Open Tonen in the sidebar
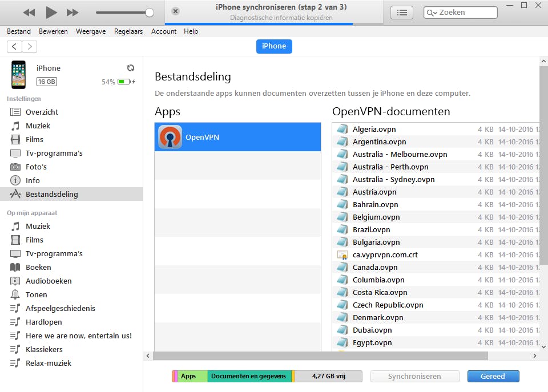The image size is (548, 392). point(71,294)
